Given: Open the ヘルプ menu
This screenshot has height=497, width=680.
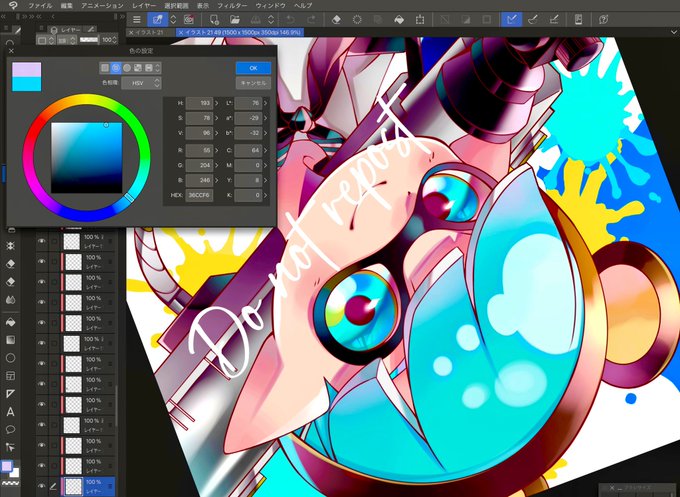Looking at the screenshot, I should coord(303,6).
